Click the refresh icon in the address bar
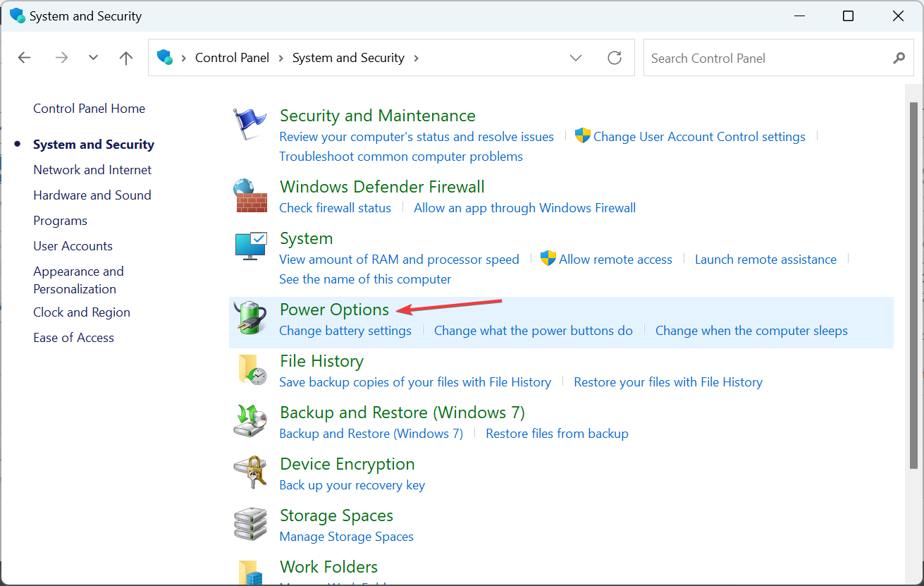The width and height of the screenshot is (924, 586). click(614, 58)
